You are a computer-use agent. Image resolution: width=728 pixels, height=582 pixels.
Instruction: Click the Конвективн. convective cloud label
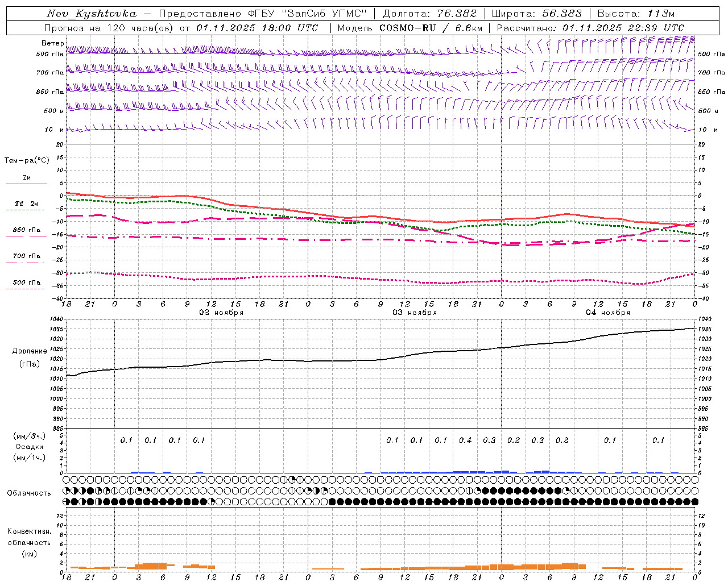(x=29, y=531)
